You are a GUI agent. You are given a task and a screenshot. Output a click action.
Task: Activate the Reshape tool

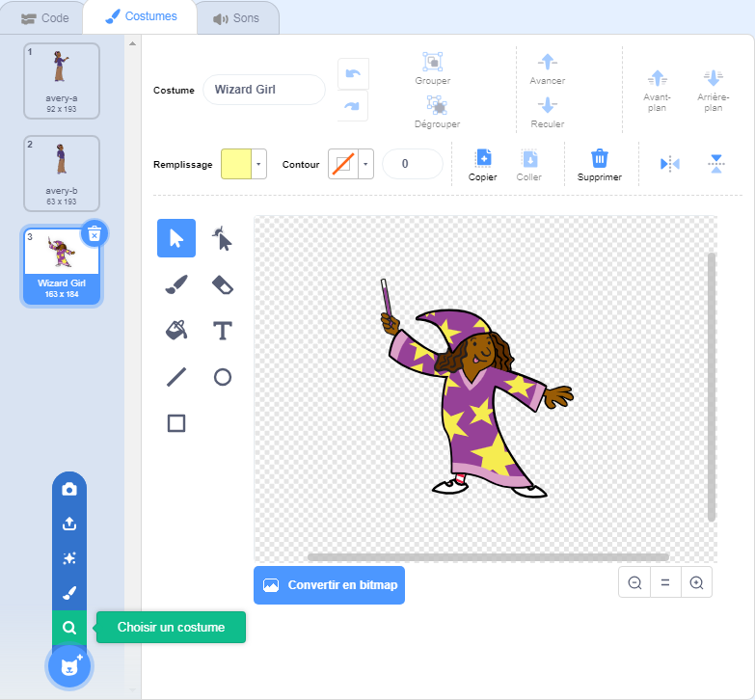pyautogui.click(x=223, y=238)
